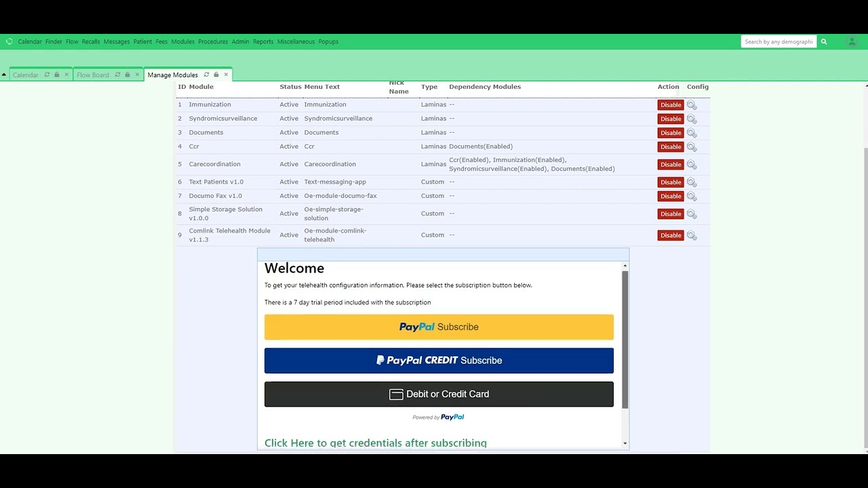Open config for Syndromicsurveillance module

[x=692, y=119]
